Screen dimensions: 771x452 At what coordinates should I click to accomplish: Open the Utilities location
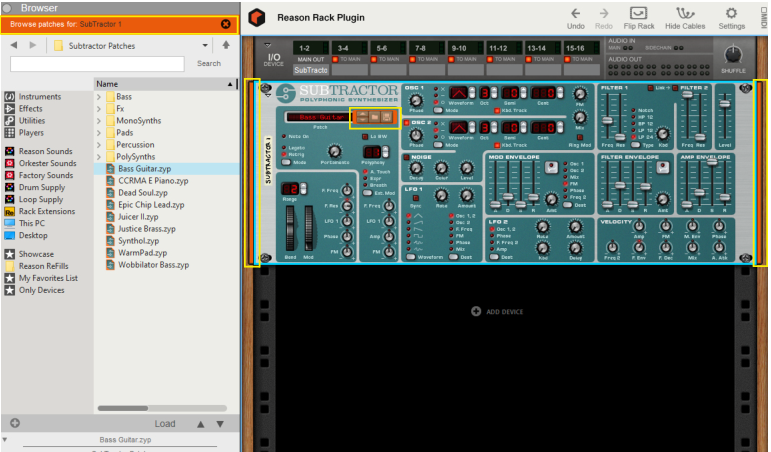(x=32, y=121)
